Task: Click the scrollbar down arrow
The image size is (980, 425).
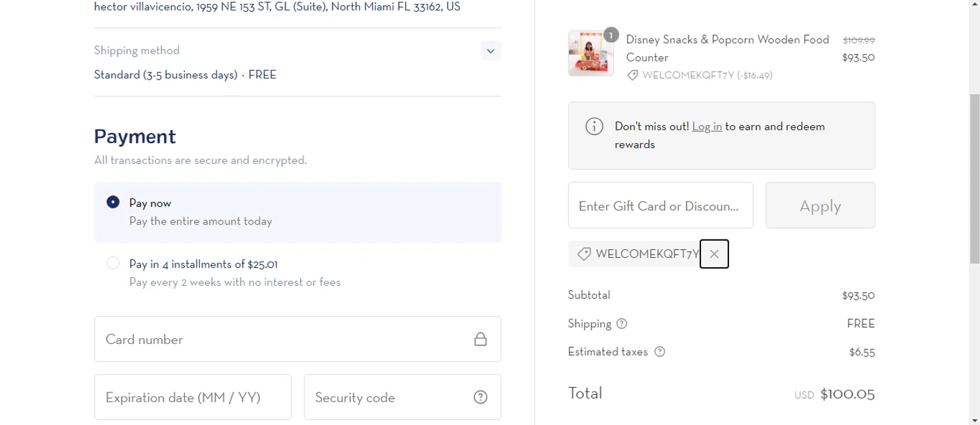Action: (974, 420)
